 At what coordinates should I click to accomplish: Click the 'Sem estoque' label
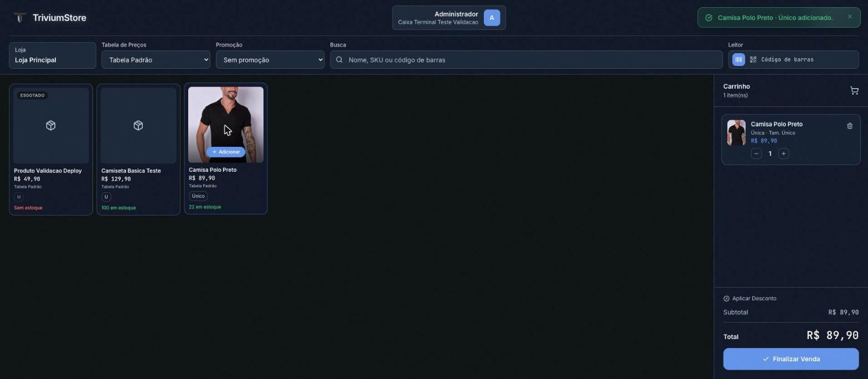pyautogui.click(x=28, y=208)
